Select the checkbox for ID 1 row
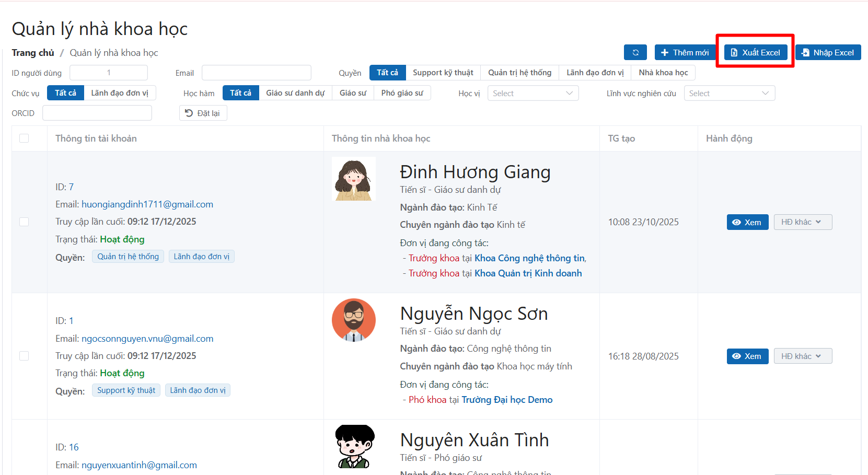Screen dimensions: 868x475 24,356
